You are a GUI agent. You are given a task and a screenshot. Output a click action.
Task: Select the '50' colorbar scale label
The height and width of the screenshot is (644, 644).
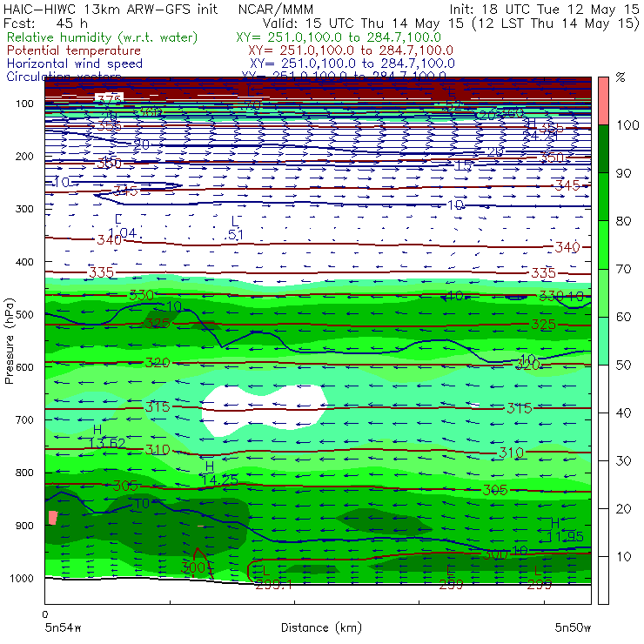(x=623, y=366)
